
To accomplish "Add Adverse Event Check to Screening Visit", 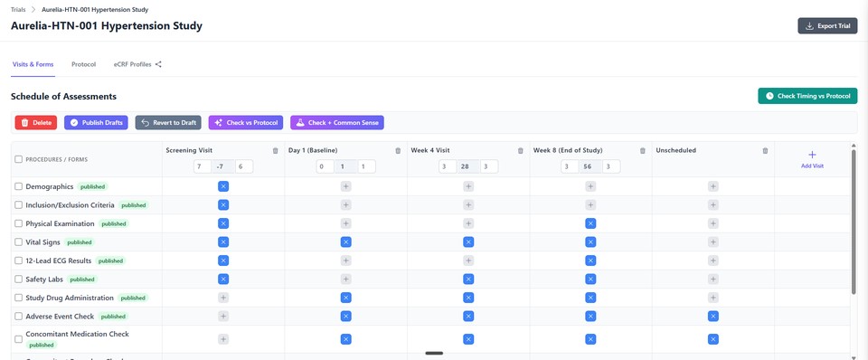I will (x=223, y=317).
